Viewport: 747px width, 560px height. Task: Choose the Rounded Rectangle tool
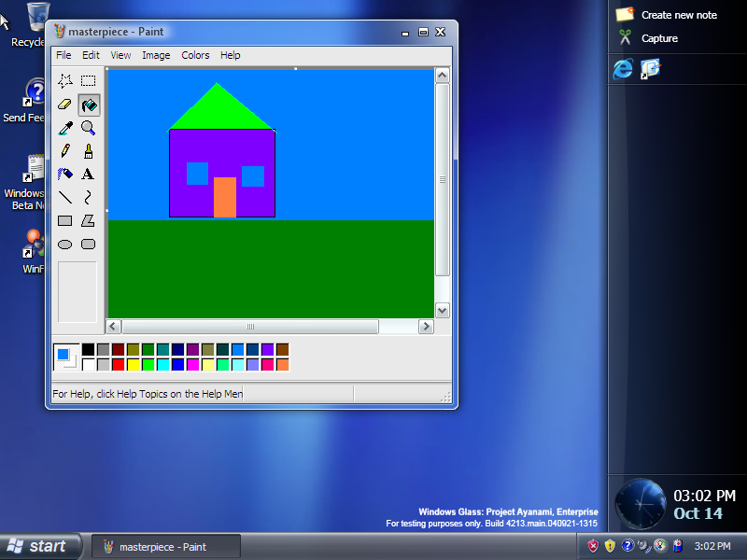pyautogui.click(x=88, y=245)
